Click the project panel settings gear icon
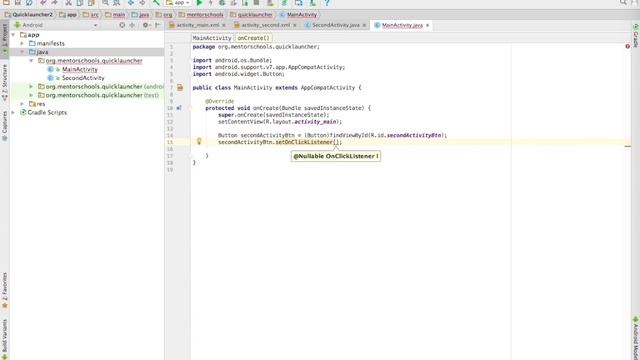 click(x=145, y=25)
